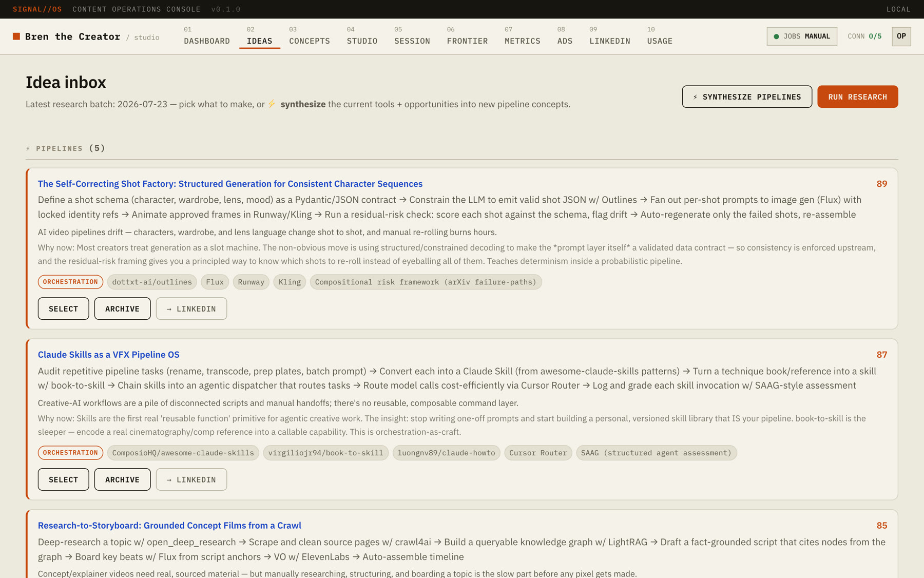The height and width of the screenshot is (578, 924).
Task: Click the Runway tool tag
Action: [x=251, y=282]
